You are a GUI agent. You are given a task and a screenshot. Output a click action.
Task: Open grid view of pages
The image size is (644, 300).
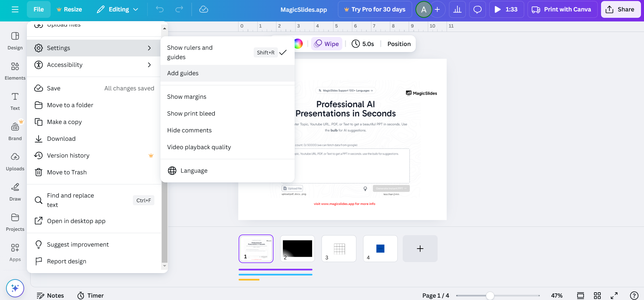coord(597,296)
